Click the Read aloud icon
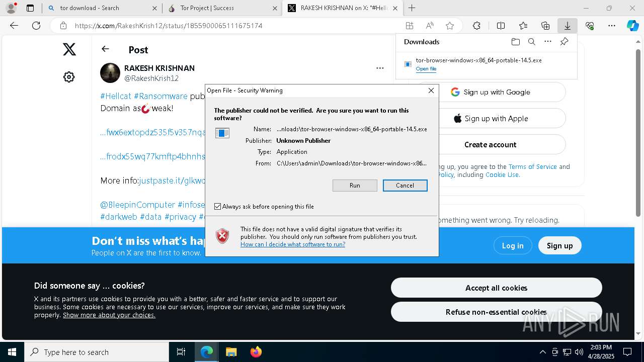Image resolution: width=644 pixels, height=362 pixels. click(x=430, y=26)
